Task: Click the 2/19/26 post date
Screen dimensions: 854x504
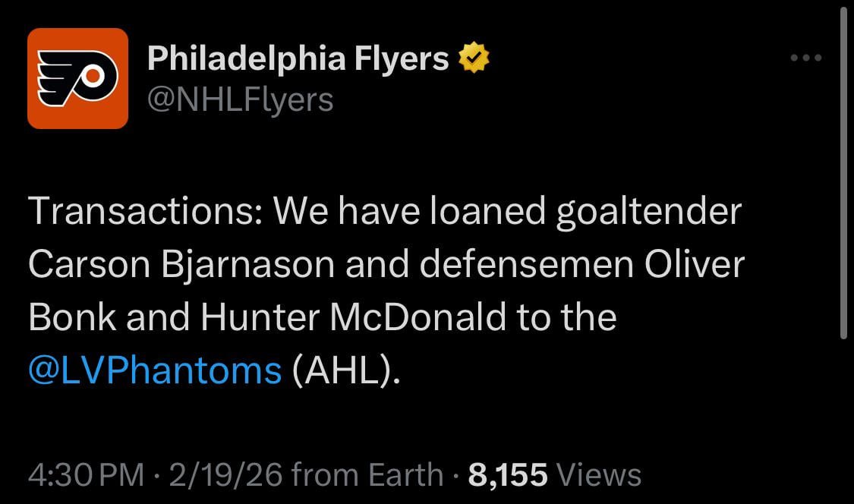Action: (x=225, y=475)
